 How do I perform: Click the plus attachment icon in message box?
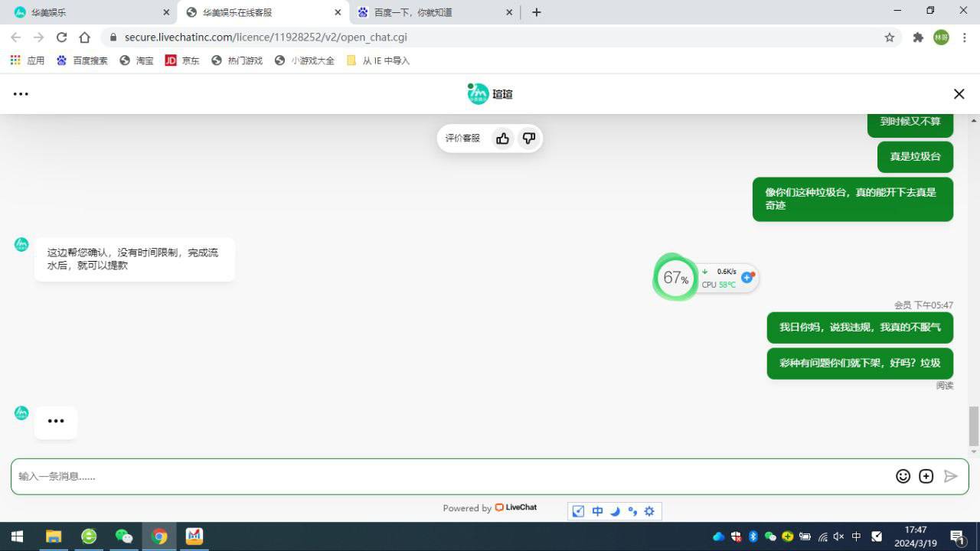pyautogui.click(x=926, y=476)
